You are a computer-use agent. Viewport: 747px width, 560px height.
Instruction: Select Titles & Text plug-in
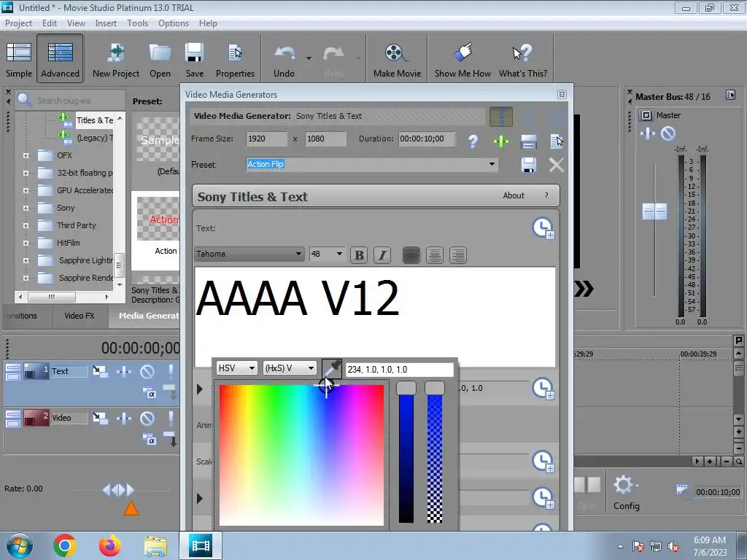pos(95,120)
